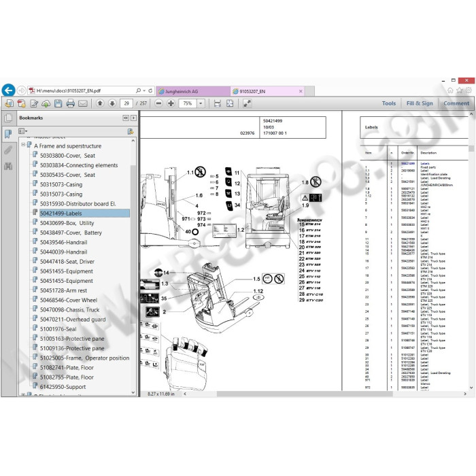Viewport: 476px width, 476px height.
Task: Open browser Favorites star icon
Action: [x=460, y=90]
